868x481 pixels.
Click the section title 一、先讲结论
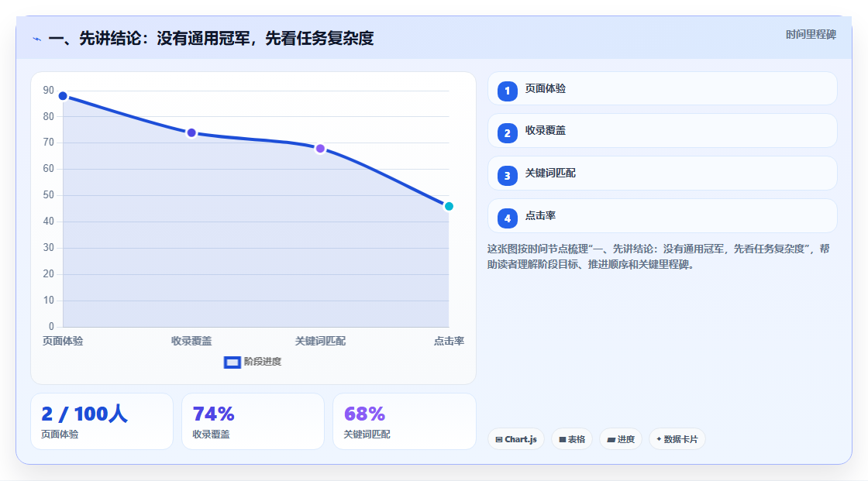[x=211, y=38]
